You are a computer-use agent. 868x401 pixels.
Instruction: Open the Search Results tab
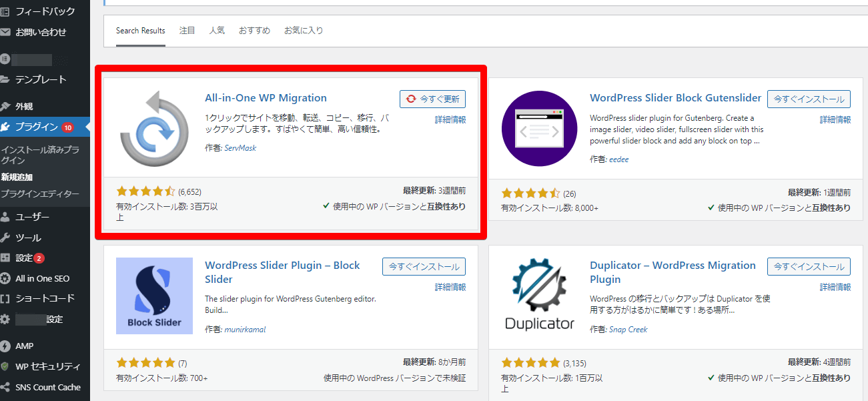(141, 31)
